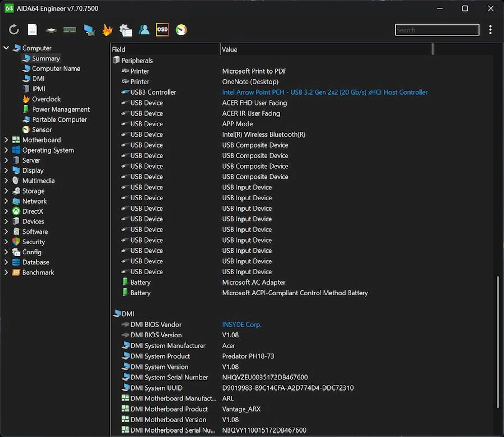
Task: Open the DMI page in the tree
Action: (33, 79)
